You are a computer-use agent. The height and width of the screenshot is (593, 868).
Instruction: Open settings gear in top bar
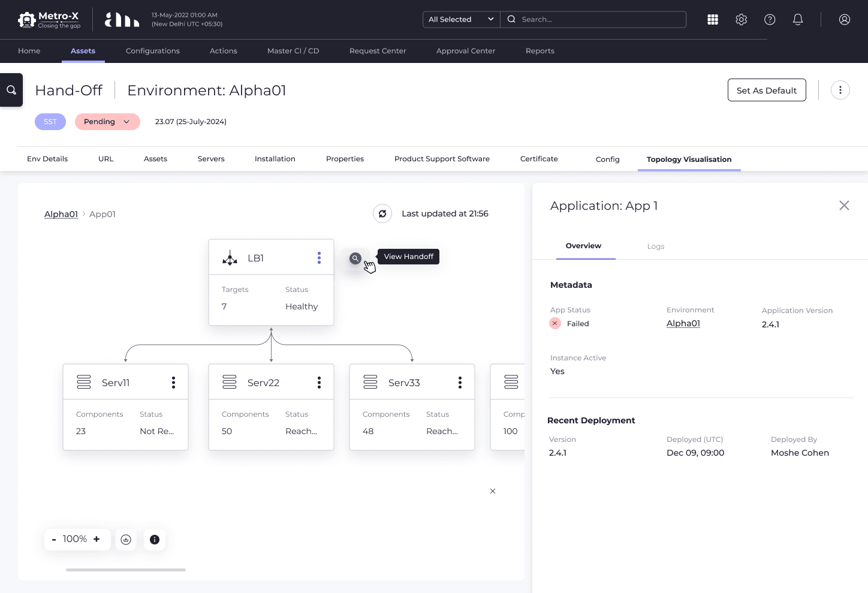coord(742,20)
